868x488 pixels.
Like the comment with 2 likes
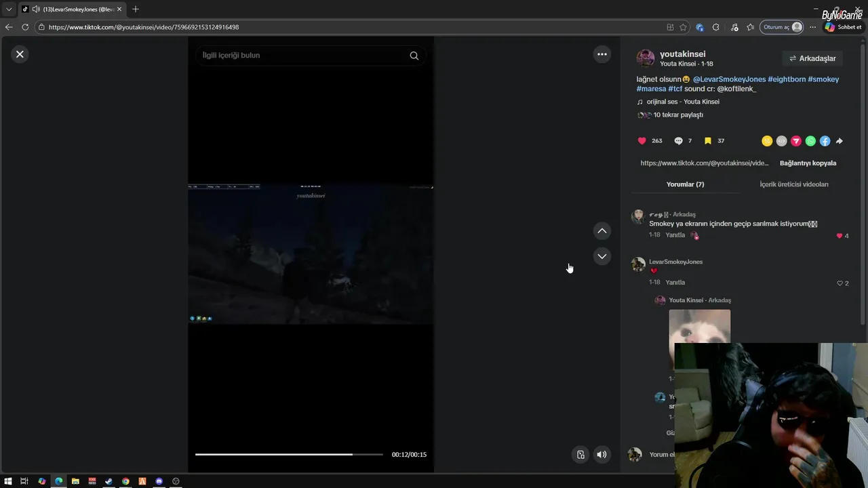840,283
